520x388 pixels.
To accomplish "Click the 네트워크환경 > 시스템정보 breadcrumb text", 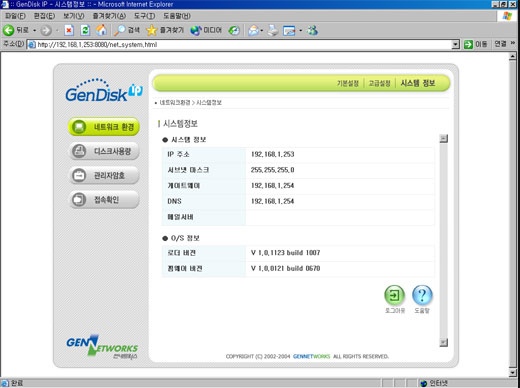I will (x=190, y=102).
